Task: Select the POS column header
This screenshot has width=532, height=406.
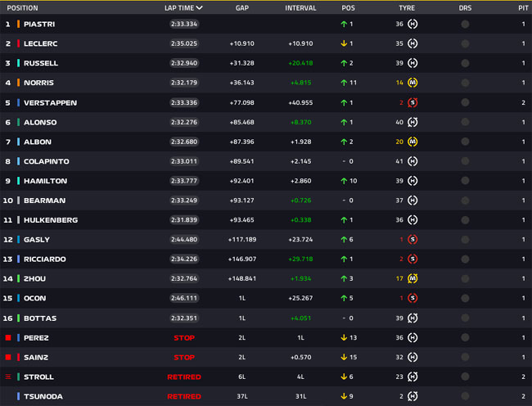Action: point(348,8)
